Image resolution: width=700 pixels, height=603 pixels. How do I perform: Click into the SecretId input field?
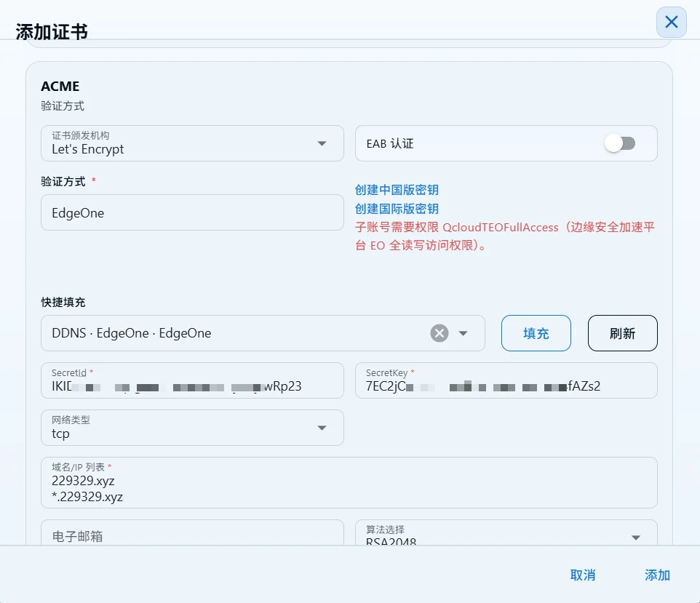coord(192,380)
